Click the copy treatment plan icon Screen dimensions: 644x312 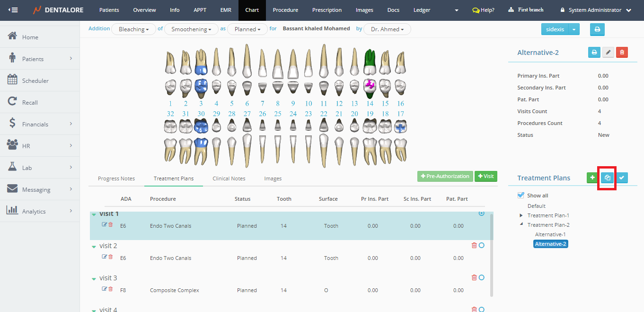tap(608, 178)
